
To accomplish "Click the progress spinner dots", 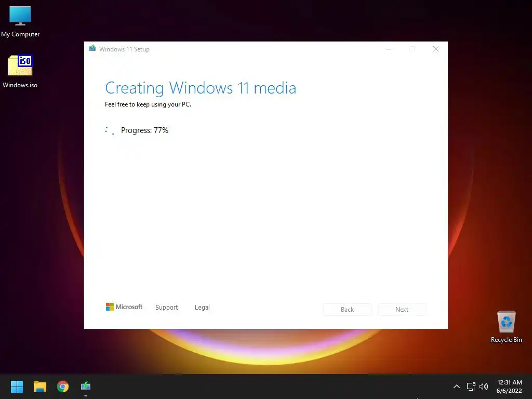I will click(x=110, y=130).
